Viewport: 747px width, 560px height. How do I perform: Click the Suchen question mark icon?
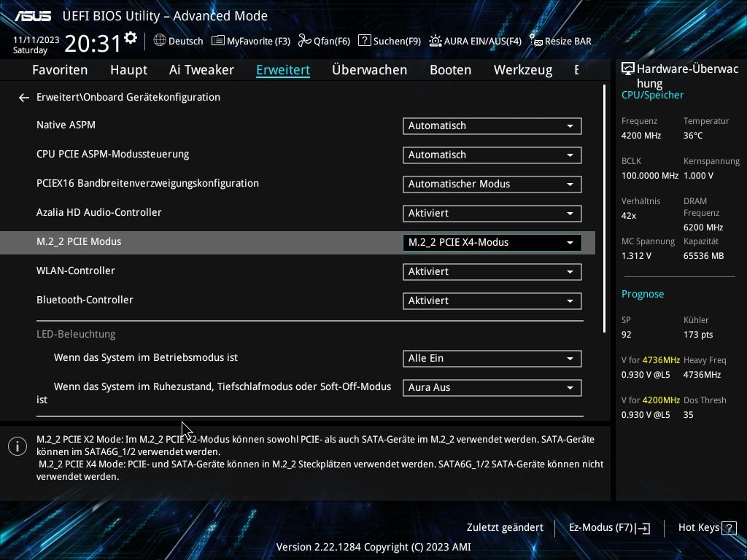(x=365, y=41)
